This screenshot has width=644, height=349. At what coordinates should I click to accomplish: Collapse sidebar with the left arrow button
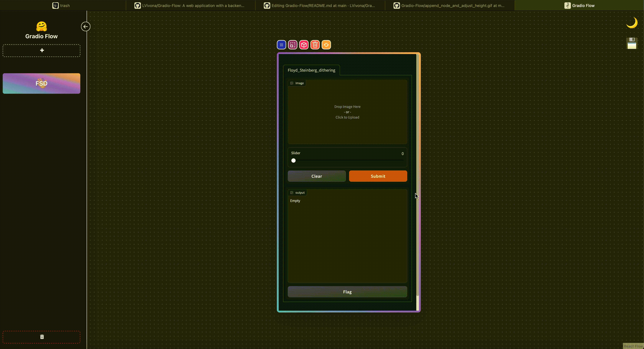pos(86,27)
